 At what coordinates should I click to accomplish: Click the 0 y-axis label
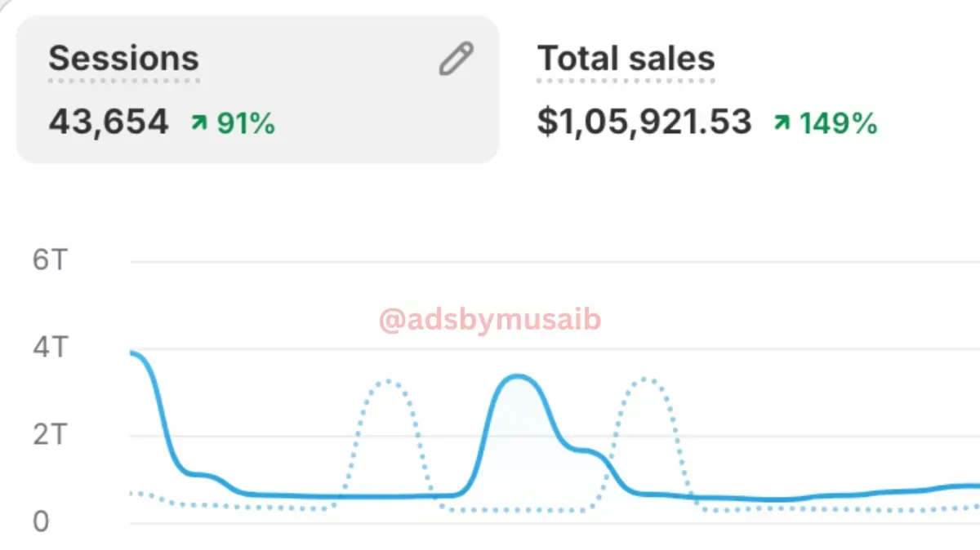tap(41, 521)
